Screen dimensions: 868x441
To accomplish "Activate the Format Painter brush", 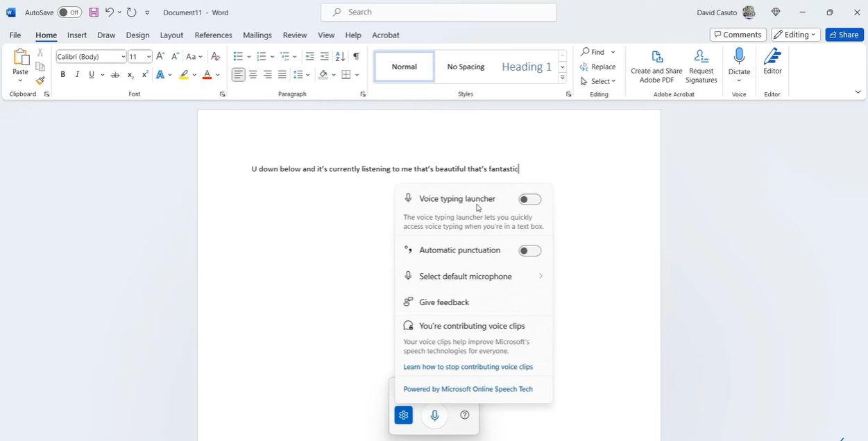I will click(40, 81).
